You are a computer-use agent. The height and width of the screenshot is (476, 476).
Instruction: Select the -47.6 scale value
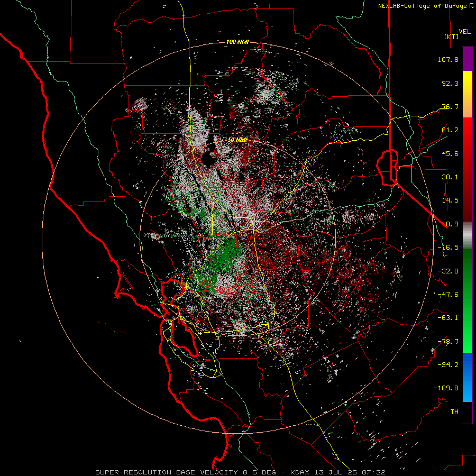point(448,295)
